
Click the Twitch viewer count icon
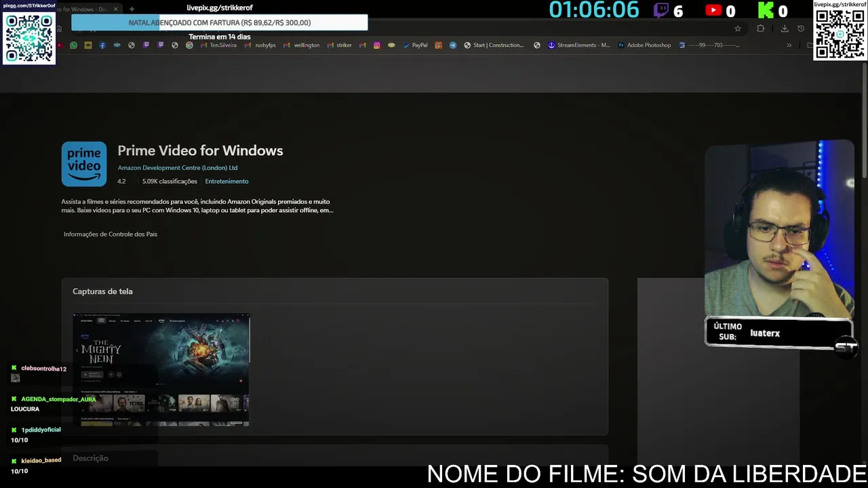click(x=662, y=10)
